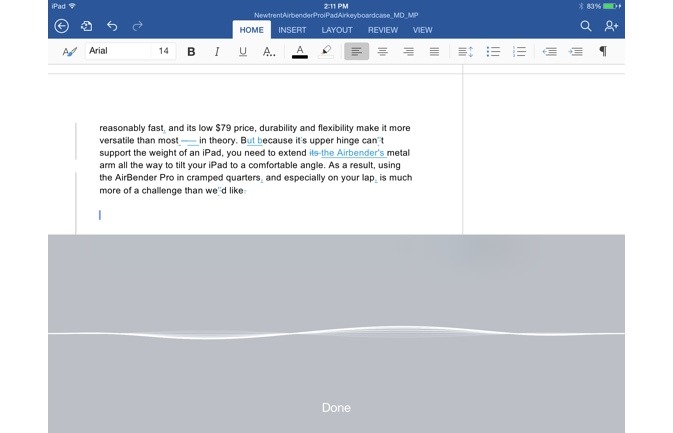This screenshot has height=433, width=673.
Task: Tap the word 'reasonably' in the paragraph
Action: [122, 128]
